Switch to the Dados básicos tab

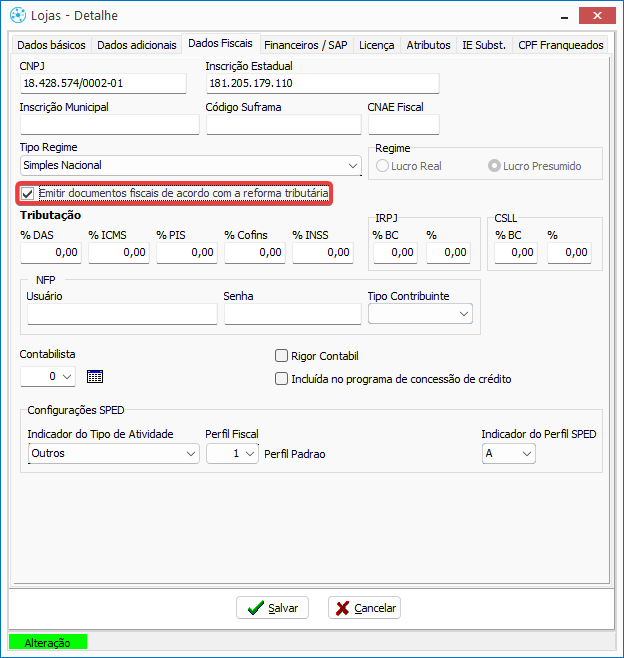coord(51,45)
